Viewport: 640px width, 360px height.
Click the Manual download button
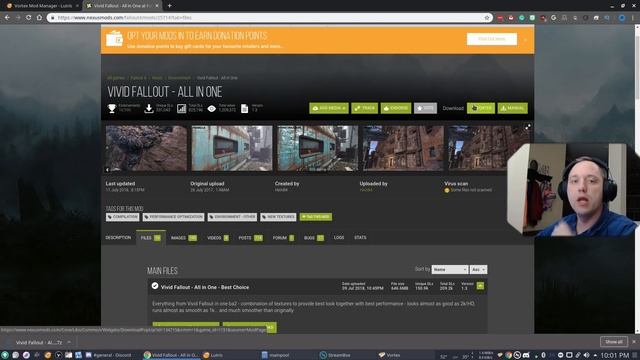pos(512,108)
